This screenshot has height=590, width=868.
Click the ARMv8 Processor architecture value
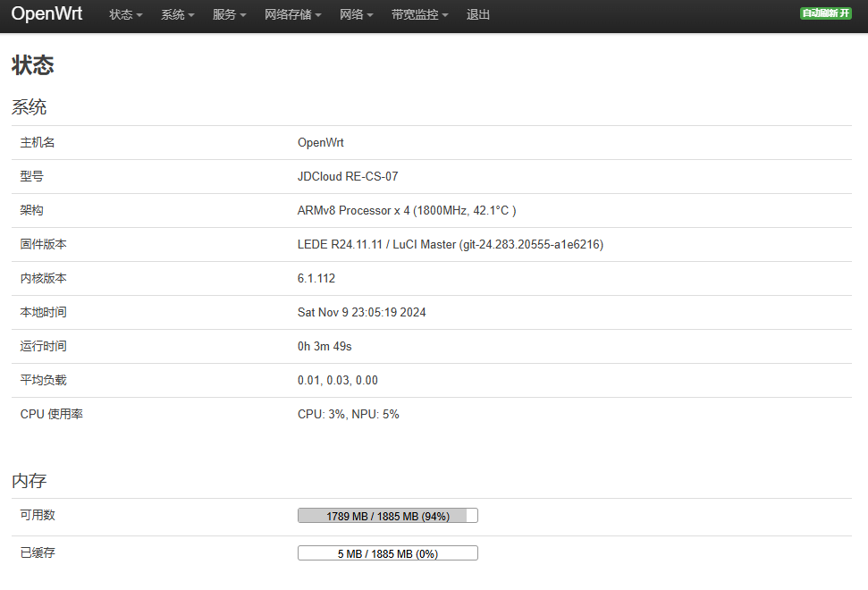point(406,211)
